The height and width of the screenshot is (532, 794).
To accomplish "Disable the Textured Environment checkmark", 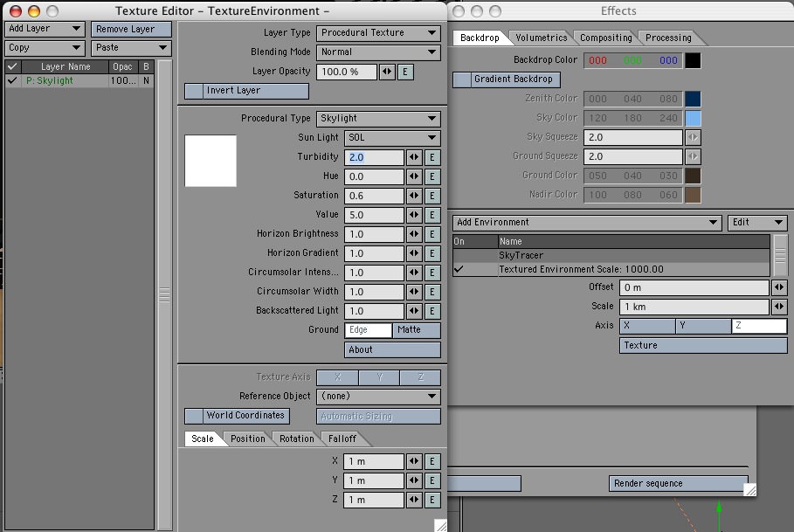I will click(459, 269).
